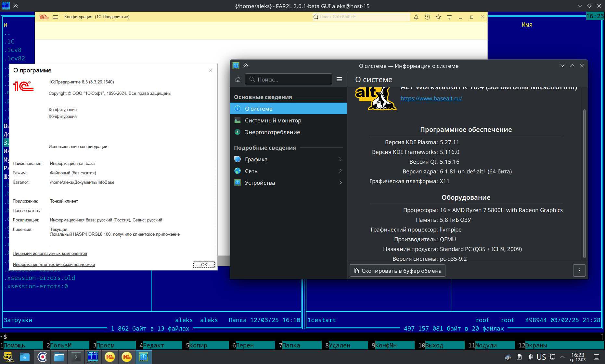Switch keyboard layout US indicator
Viewport: 605px width, 364px height.
pos(541,357)
